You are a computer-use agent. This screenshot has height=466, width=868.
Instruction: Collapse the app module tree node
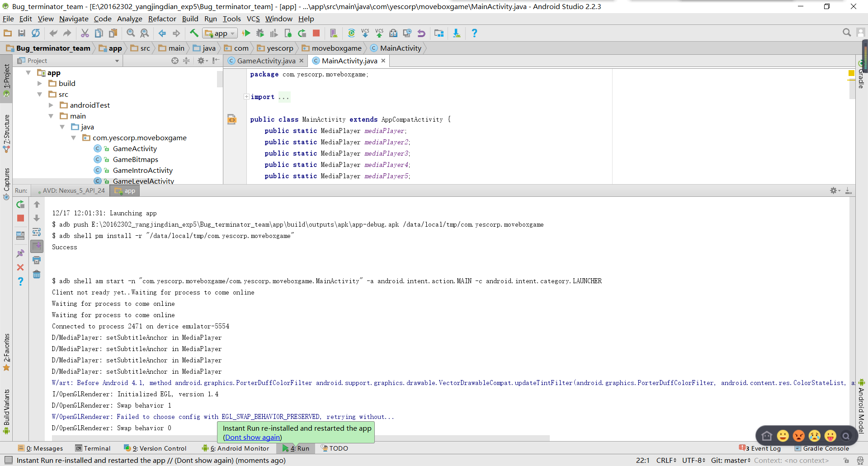point(28,72)
